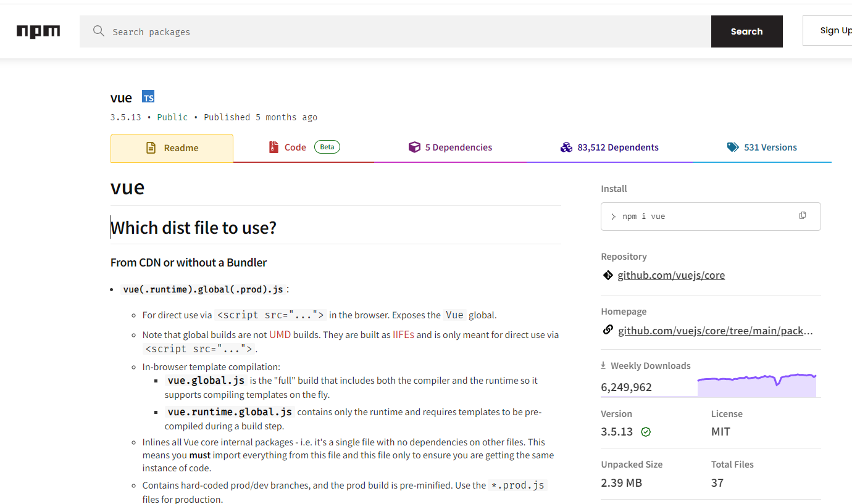Open the Readme tab

172,148
